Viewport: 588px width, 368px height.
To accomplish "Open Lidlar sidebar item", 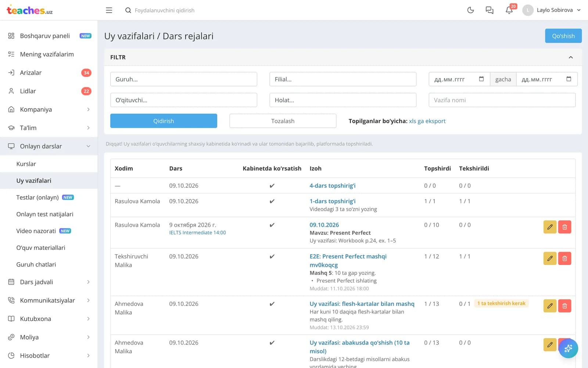I will (49, 91).
